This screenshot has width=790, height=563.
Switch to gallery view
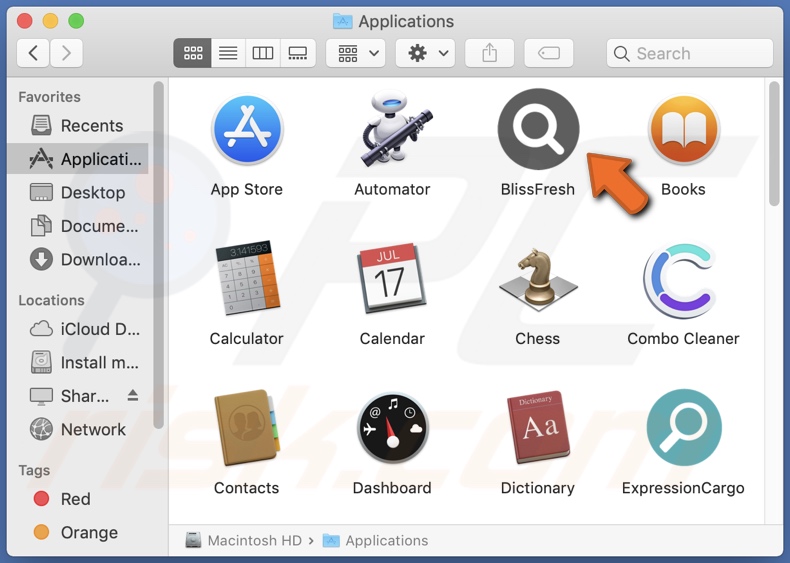coord(298,53)
